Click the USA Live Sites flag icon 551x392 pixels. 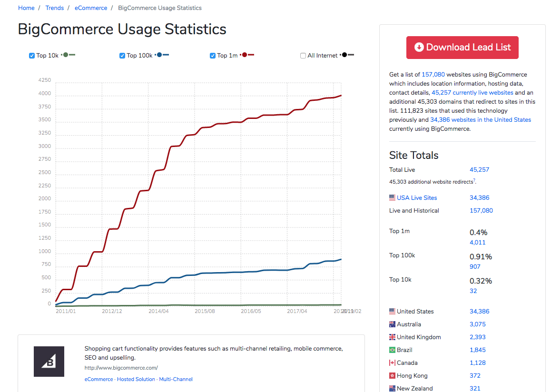coord(392,197)
